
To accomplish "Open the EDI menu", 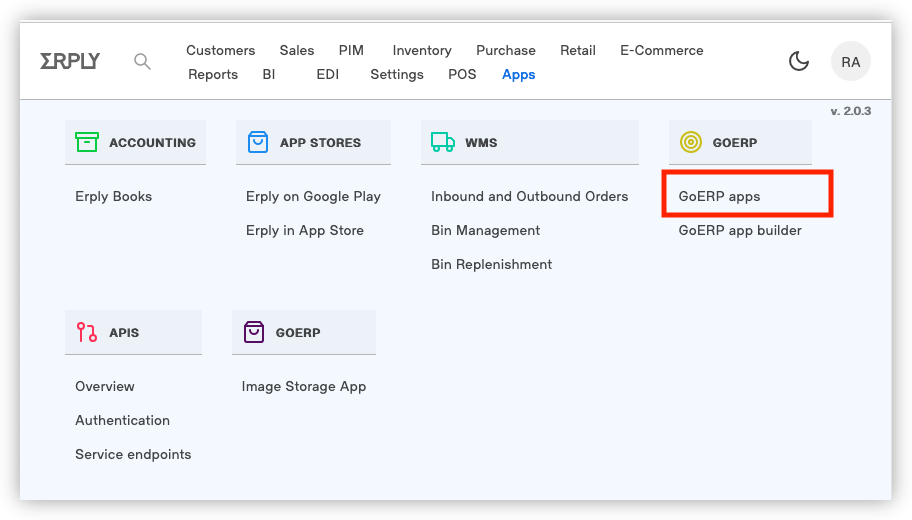I will click(327, 74).
